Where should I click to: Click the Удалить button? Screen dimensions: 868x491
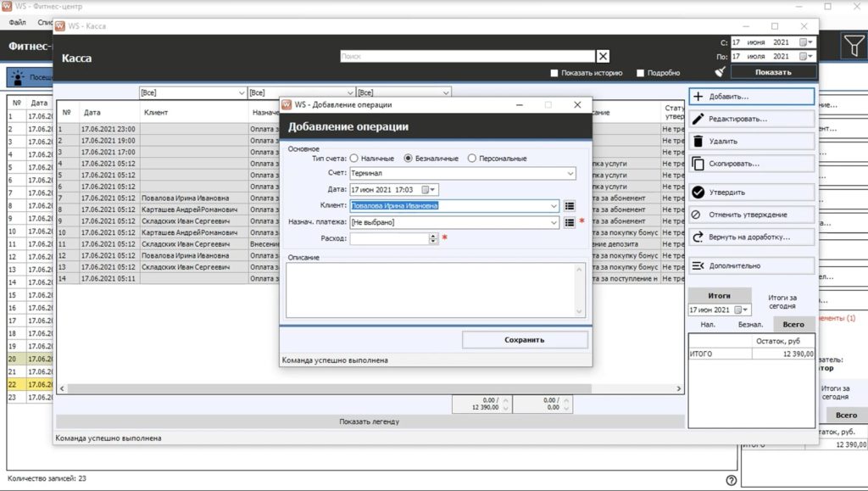point(752,141)
